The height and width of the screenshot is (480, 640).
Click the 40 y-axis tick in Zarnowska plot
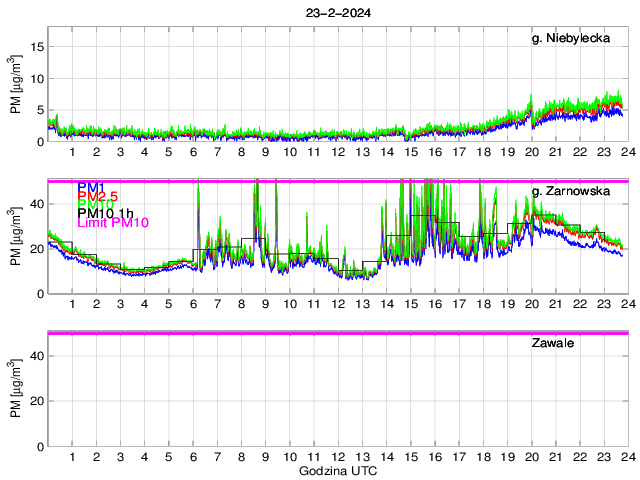(x=36, y=203)
